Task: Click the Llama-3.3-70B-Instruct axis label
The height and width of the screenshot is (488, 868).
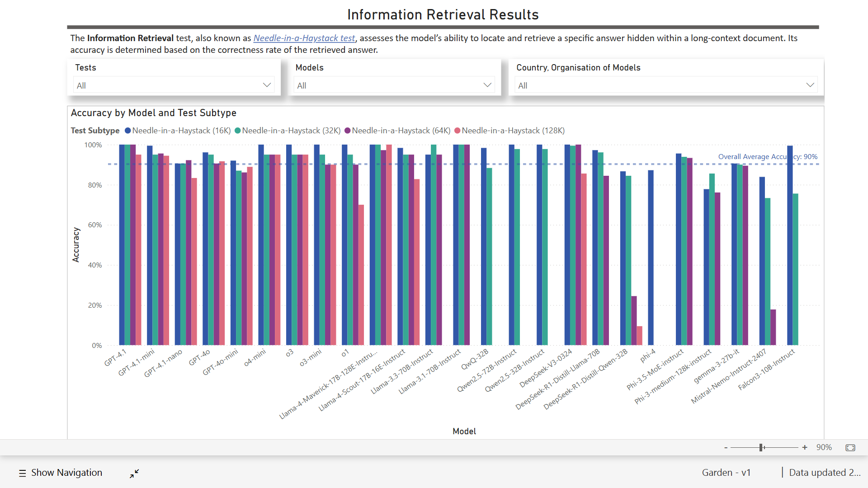Action: [402, 371]
